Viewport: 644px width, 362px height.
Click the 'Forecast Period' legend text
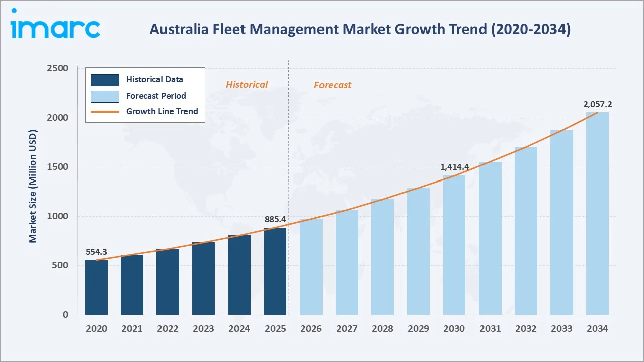156,96
